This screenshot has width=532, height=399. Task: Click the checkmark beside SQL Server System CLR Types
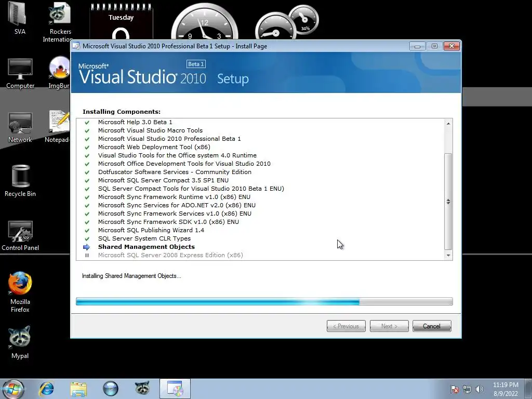[87, 238]
